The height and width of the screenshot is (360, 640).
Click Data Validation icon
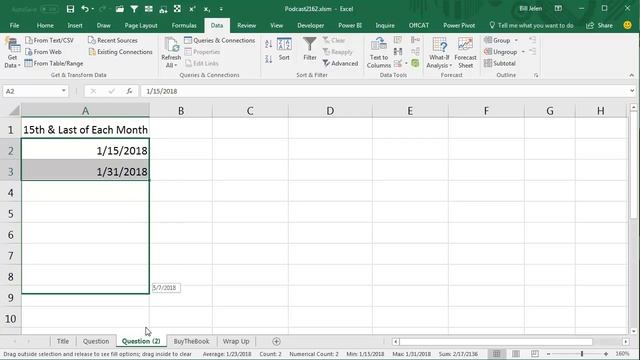(398, 64)
